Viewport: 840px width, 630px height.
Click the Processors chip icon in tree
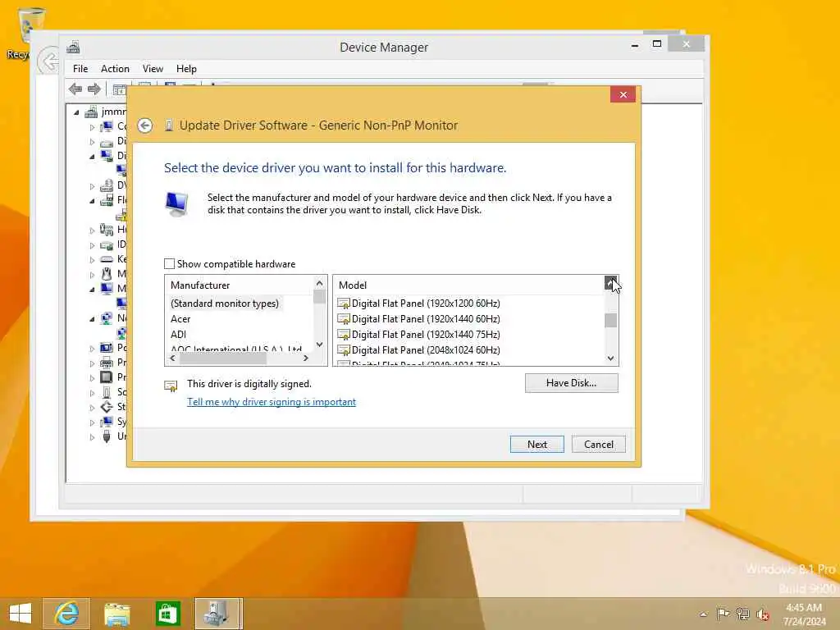[107, 377]
